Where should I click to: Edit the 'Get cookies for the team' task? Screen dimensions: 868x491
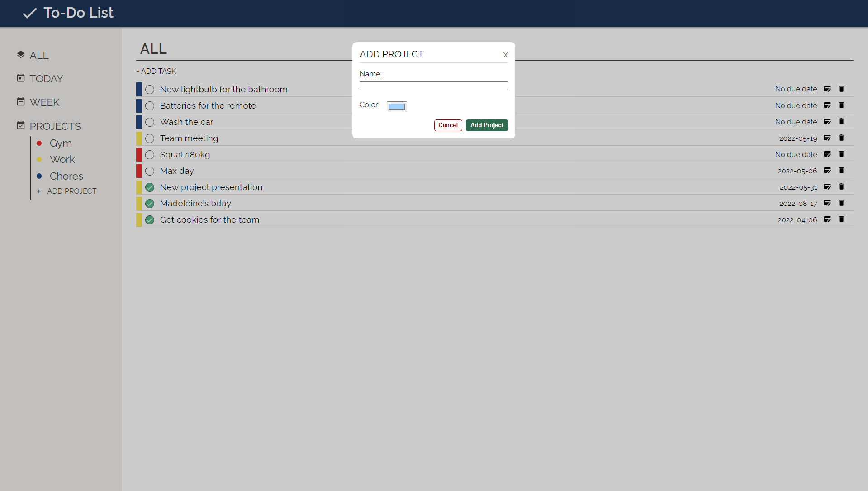point(827,219)
